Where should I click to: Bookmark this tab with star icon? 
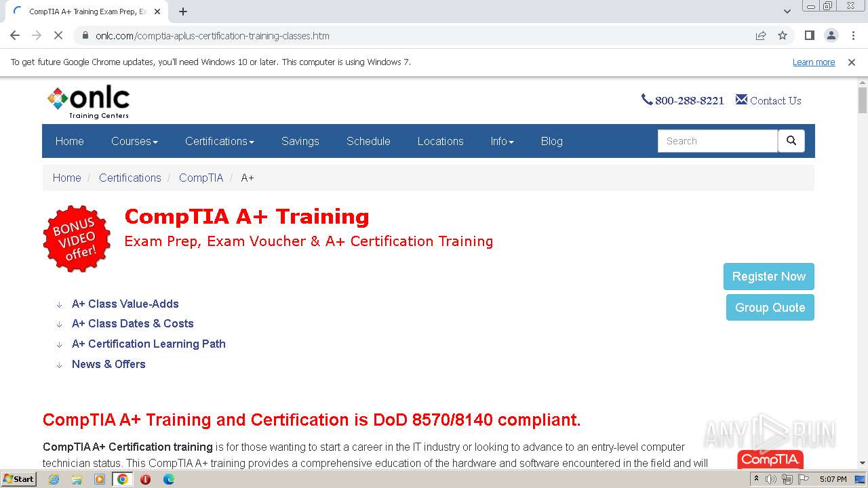click(x=783, y=35)
